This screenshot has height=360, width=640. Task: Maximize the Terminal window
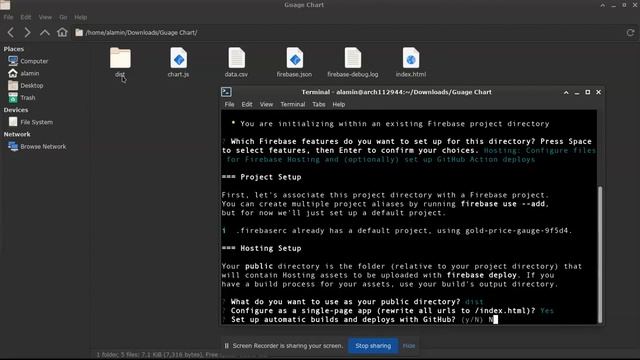(x=588, y=92)
